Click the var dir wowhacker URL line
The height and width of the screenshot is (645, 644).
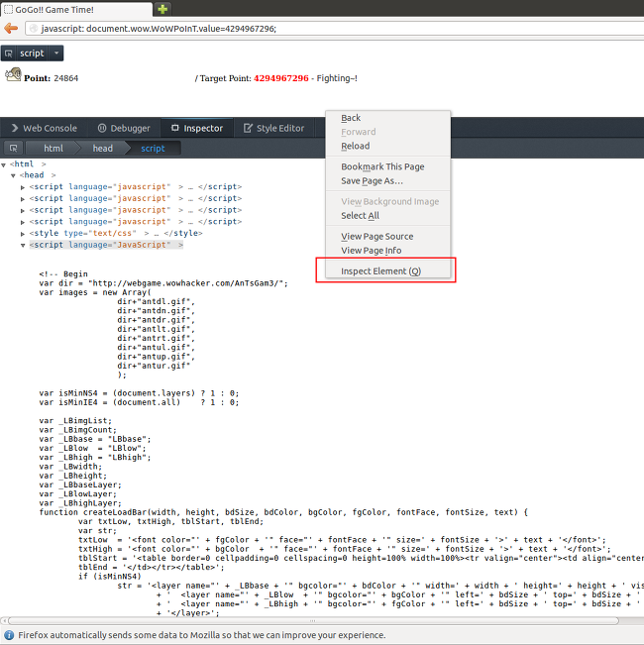(163, 283)
